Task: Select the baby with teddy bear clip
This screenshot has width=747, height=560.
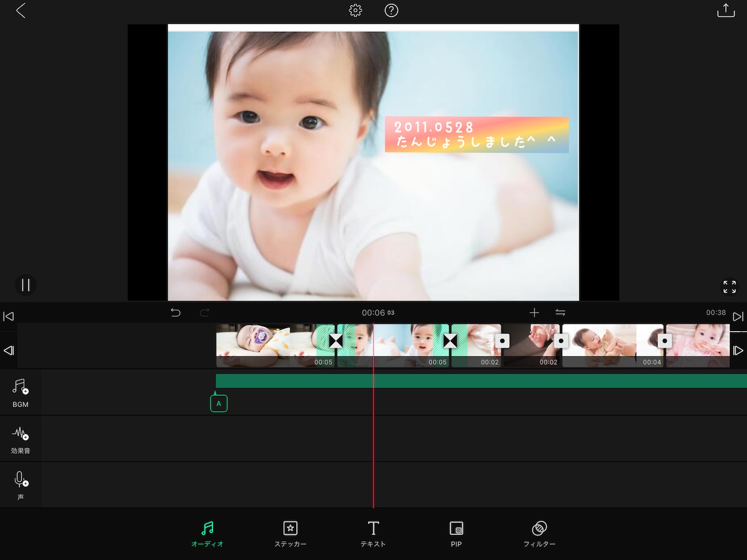Action: (x=612, y=346)
